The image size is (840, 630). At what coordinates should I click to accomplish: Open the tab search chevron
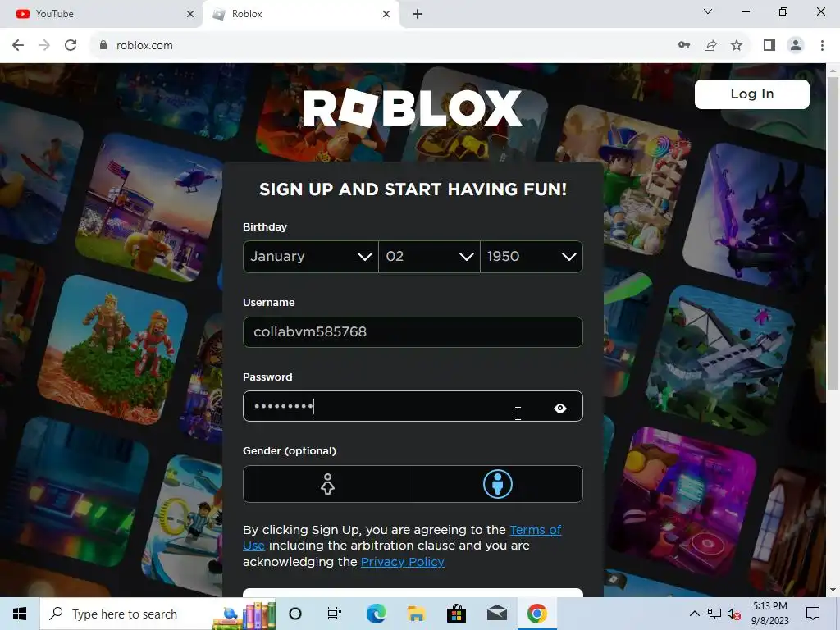[708, 11]
